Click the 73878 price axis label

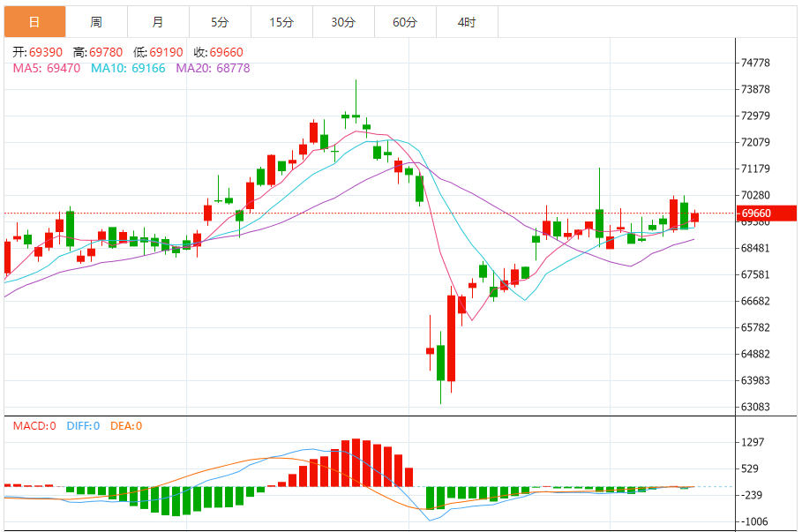click(x=755, y=89)
